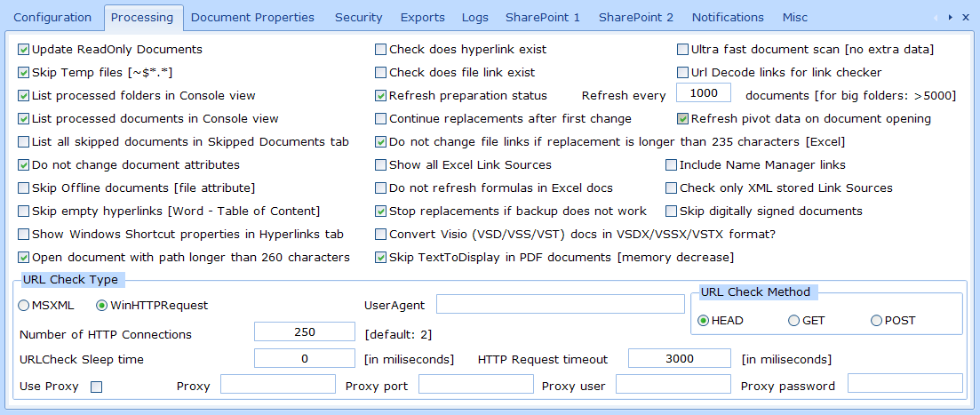Enable Check does hyperlink exist
Screen dimensions: 980x415
pos(381,50)
